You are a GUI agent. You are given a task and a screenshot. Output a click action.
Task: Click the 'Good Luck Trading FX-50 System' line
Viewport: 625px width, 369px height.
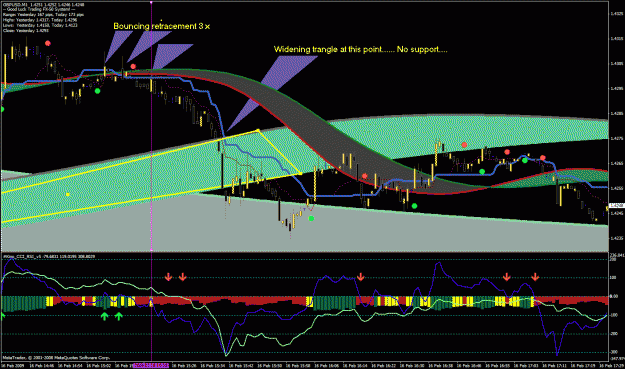pyautogui.click(x=39, y=10)
